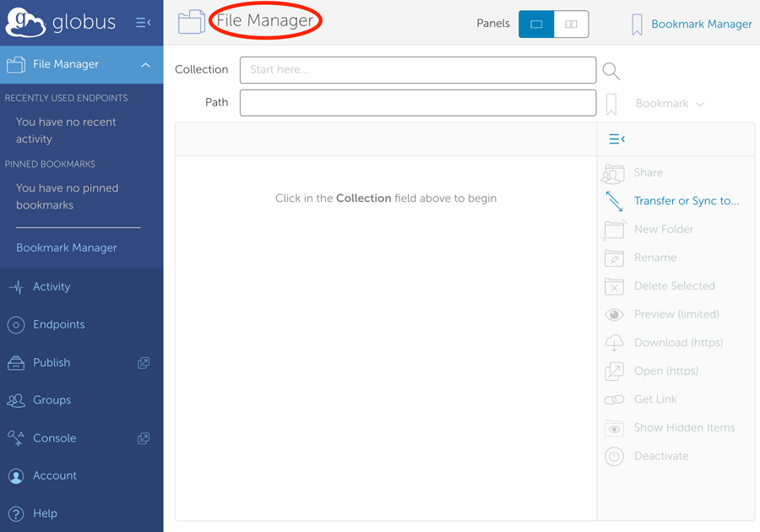The image size is (760, 532).
Task: Click the New Folder icon
Action: 614,230
